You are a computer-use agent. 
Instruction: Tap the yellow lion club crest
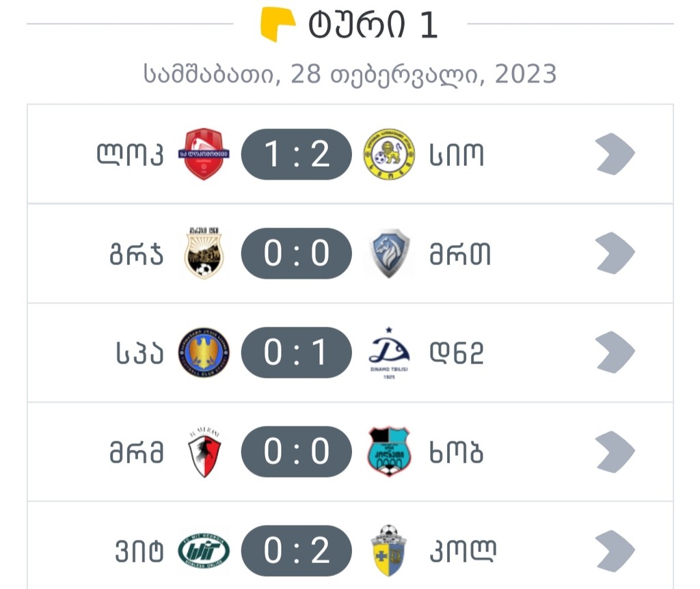tap(389, 154)
